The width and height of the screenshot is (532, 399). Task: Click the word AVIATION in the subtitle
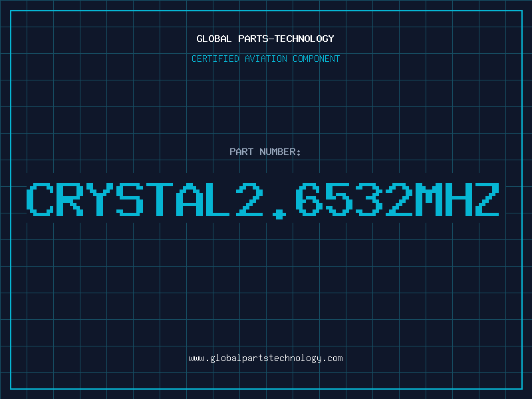266,59
